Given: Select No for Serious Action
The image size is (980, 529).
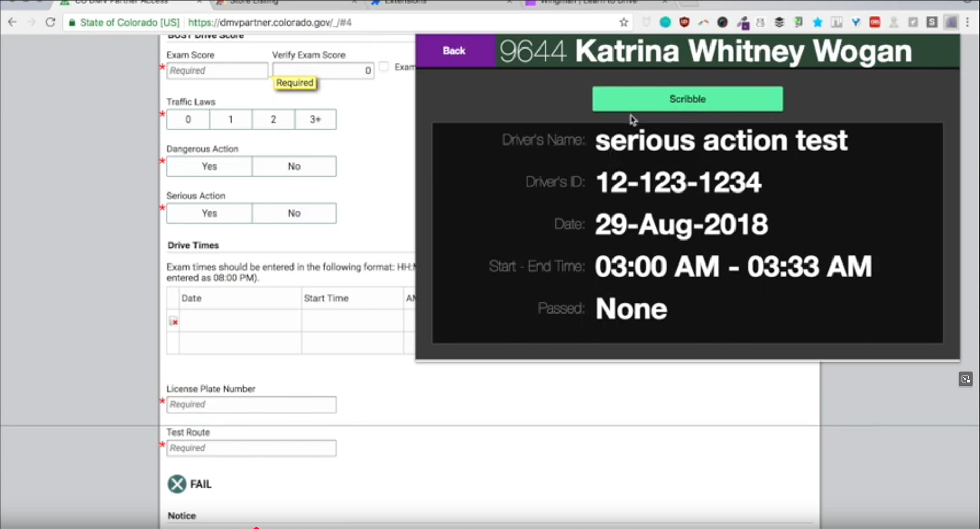Looking at the screenshot, I should click(294, 213).
